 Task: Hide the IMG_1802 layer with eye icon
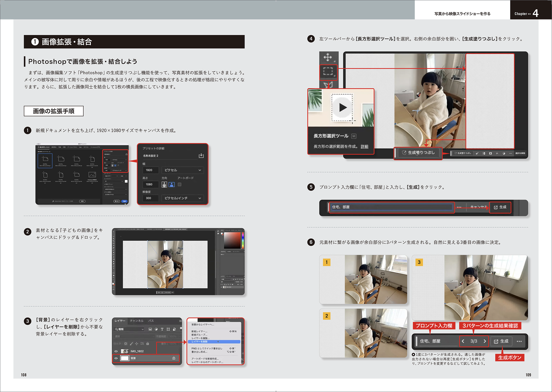[116, 351]
